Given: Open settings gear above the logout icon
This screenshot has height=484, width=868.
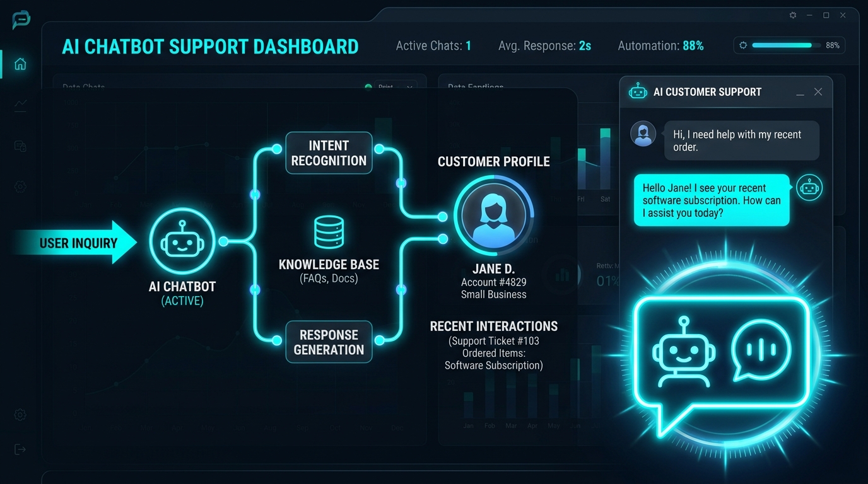Looking at the screenshot, I should pos(20,415).
